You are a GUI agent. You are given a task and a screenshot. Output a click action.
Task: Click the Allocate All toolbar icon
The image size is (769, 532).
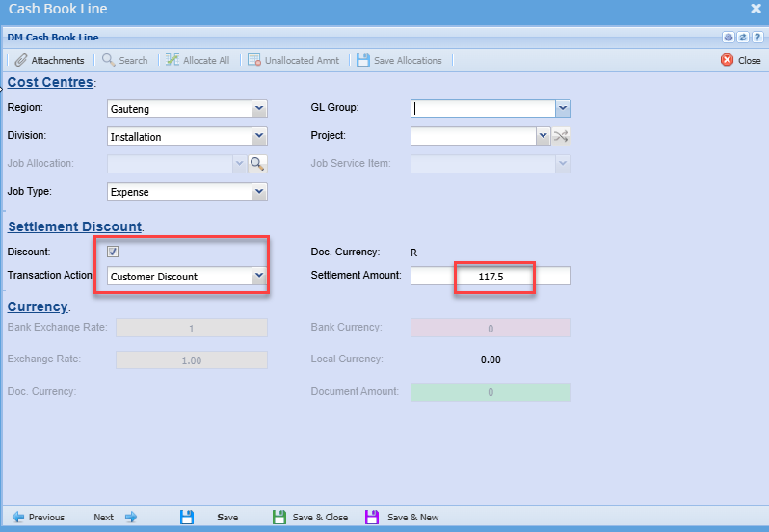coord(172,60)
